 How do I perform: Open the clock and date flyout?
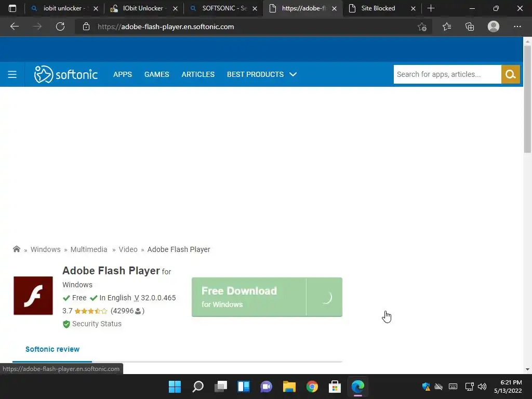click(508, 387)
